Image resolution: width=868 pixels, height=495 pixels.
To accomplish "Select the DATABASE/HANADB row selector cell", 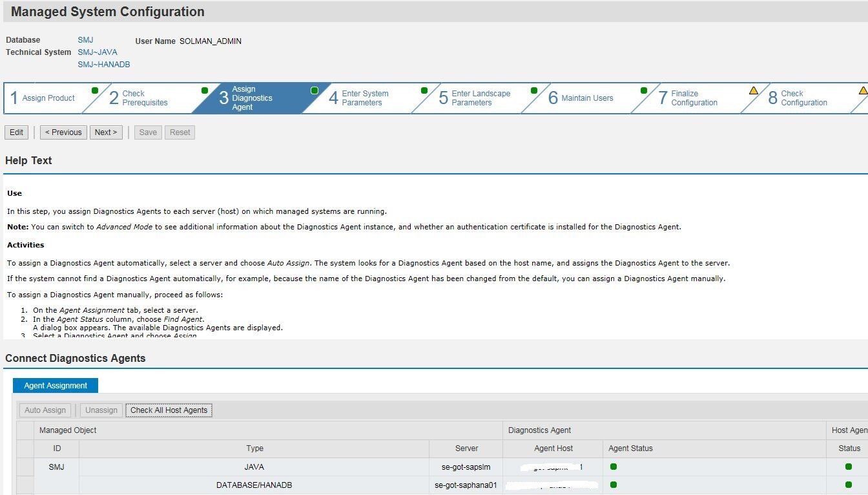I will point(25,485).
